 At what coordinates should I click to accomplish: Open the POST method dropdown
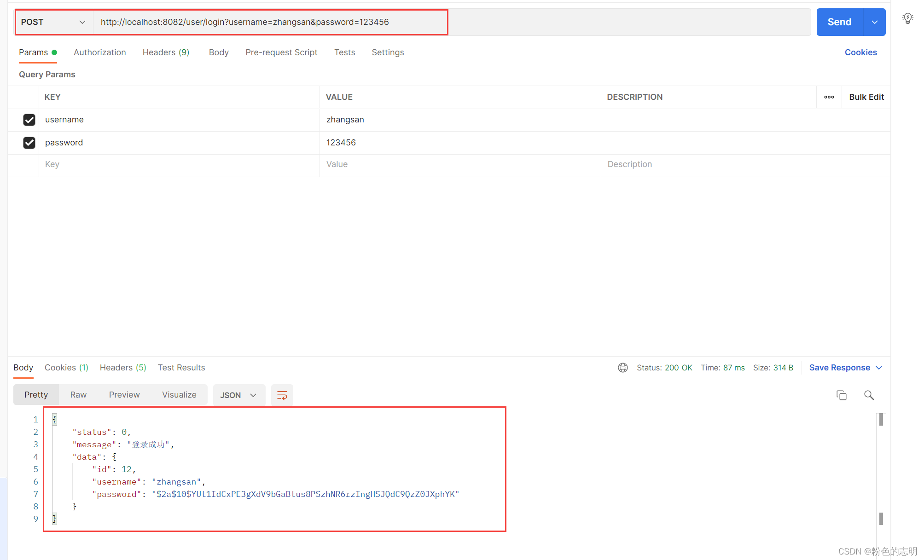pos(53,22)
